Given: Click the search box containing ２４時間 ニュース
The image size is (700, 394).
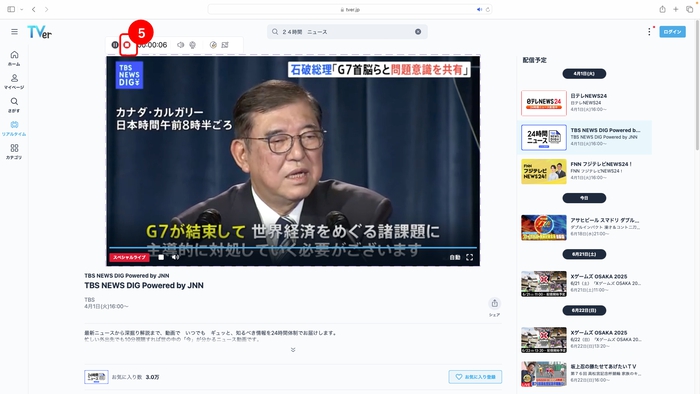Looking at the screenshot, I should click(347, 32).
